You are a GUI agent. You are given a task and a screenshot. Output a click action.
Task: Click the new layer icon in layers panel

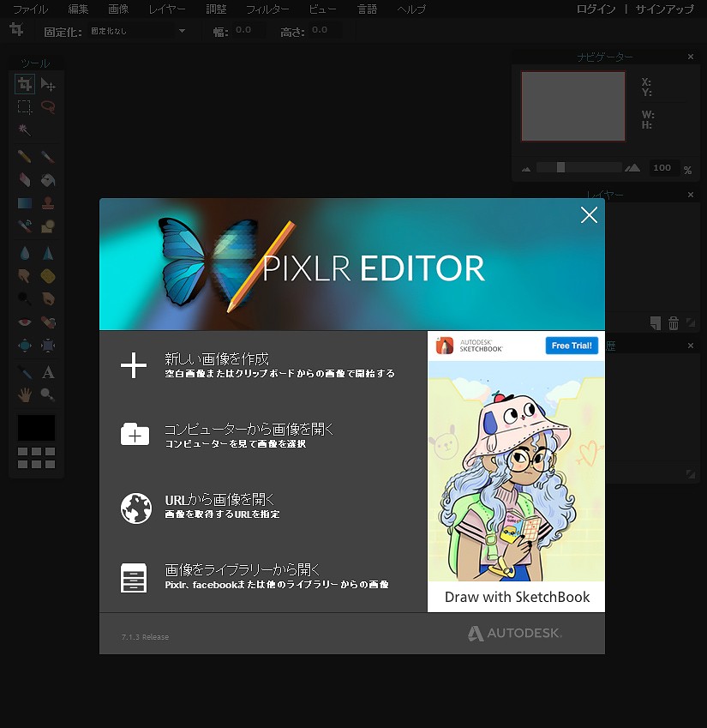pos(655,322)
